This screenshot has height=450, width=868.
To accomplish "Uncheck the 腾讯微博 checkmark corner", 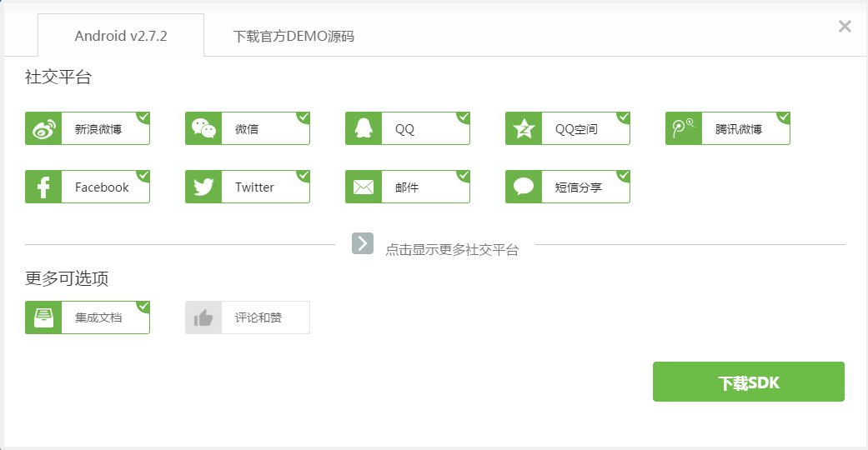I will tap(783, 117).
